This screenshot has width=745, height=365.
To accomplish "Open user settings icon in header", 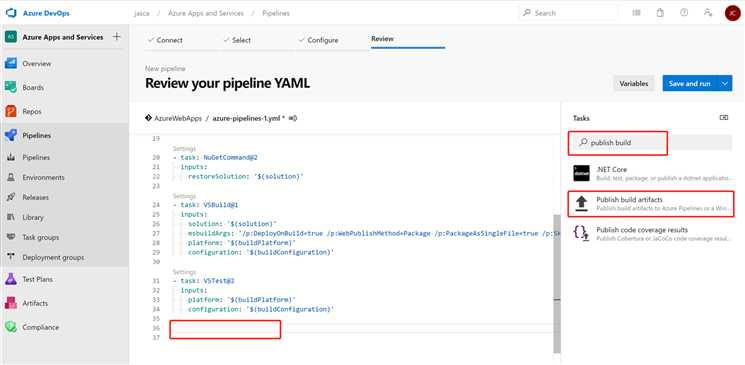I will [708, 13].
